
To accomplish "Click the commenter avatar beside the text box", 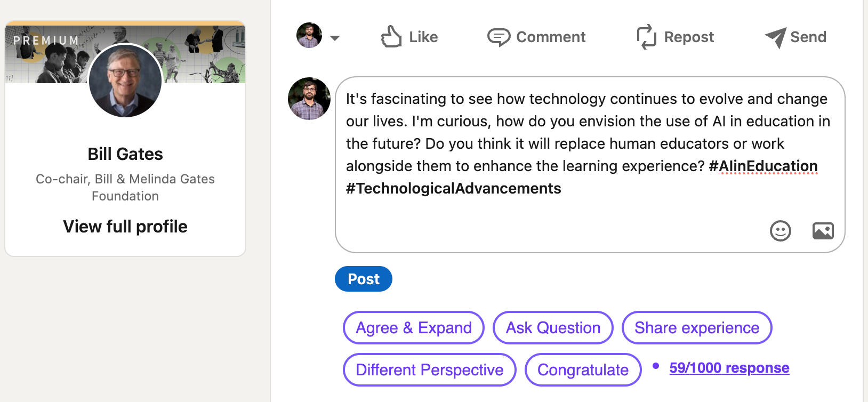I will 309,99.
